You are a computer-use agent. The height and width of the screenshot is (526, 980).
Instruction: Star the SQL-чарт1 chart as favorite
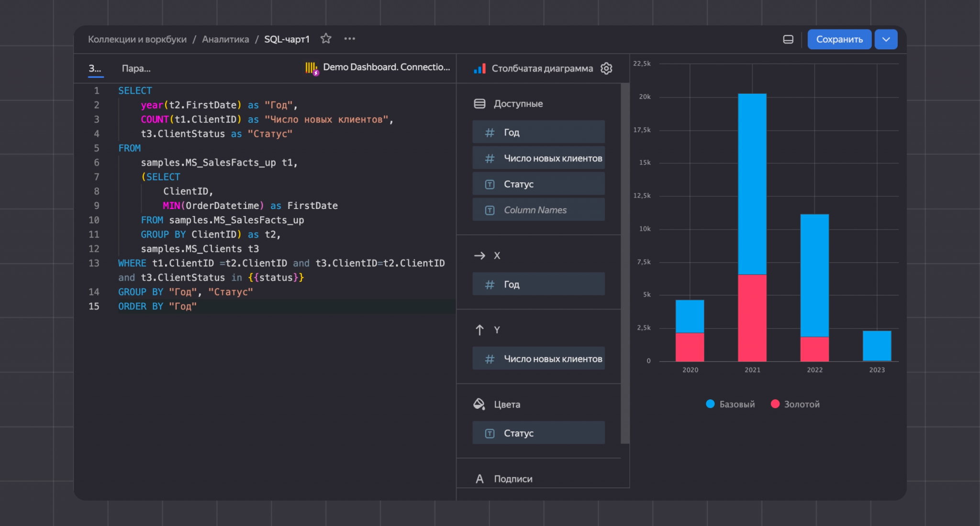point(326,39)
